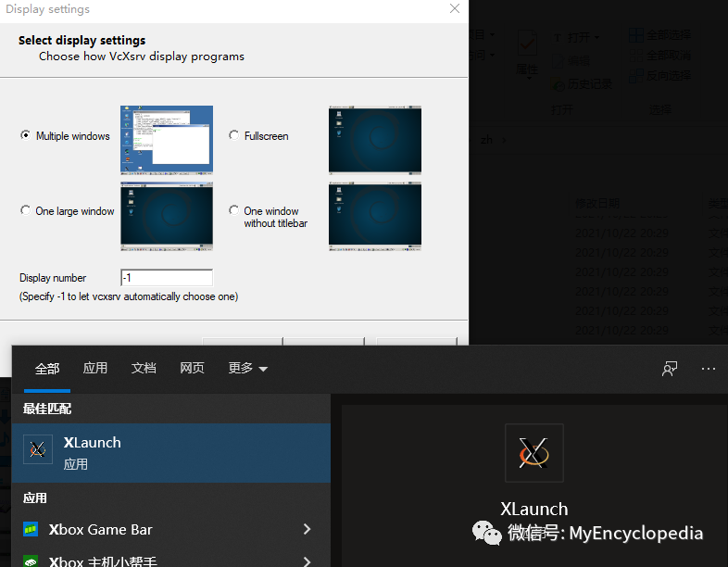Click the XLaunch icon in best match
The height and width of the screenshot is (567, 728).
38,449
